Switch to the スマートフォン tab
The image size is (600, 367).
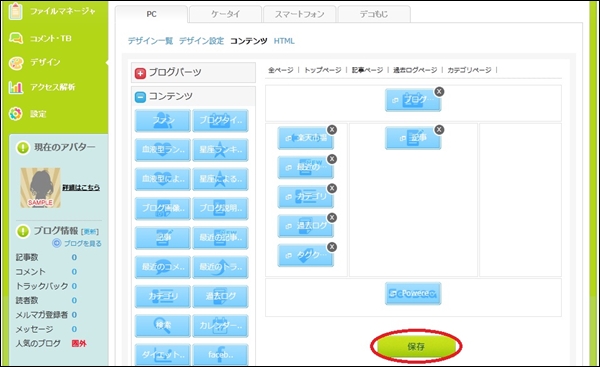point(299,15)
